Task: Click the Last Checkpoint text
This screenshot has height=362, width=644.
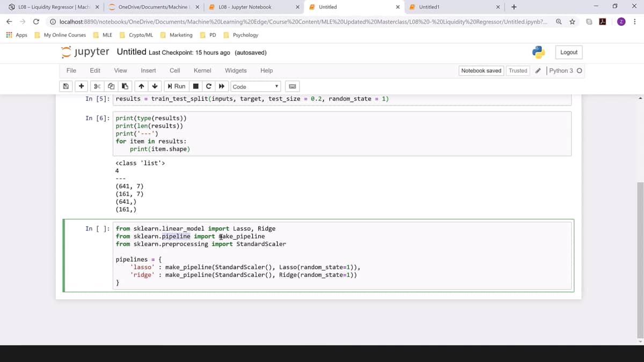Action: pos(189,53)
